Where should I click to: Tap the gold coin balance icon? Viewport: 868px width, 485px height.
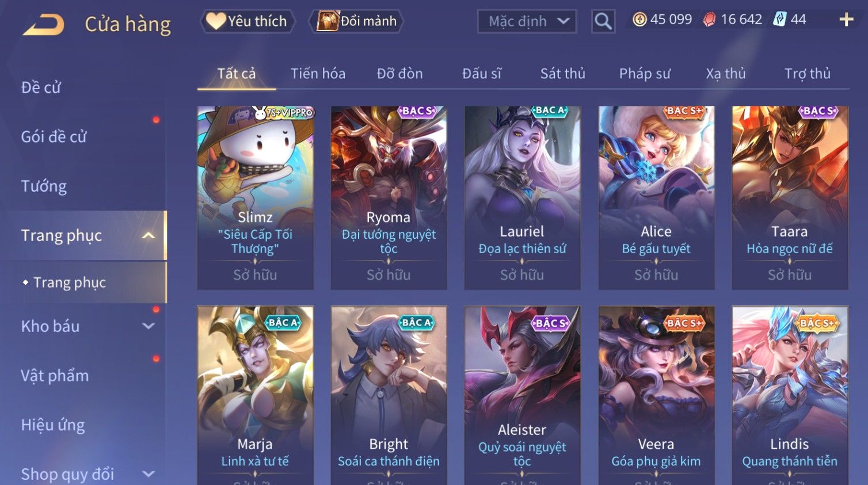tap(639, 20)
